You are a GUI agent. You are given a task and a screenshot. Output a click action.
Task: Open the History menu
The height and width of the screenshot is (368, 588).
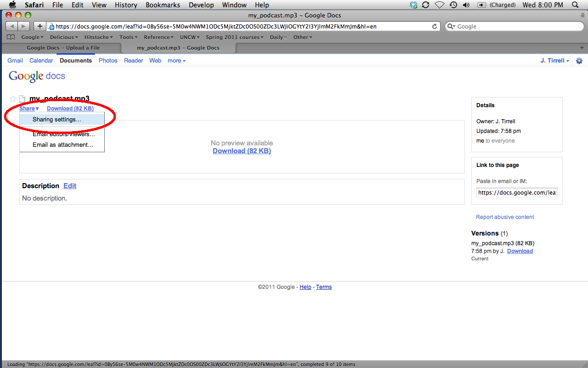(126, 5)
